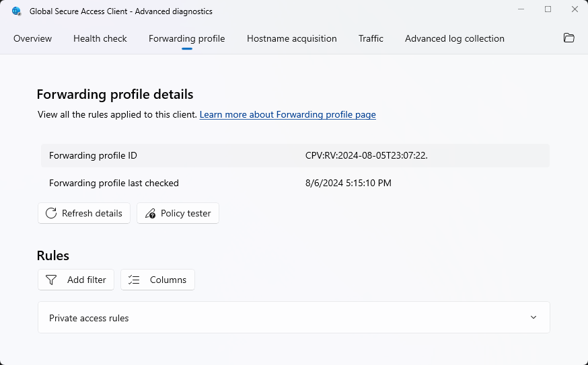The height and width of the screenshot is (365, 588).
Task: Click the Global Secure Access globe icon
Action: click(x=17, y=11)
